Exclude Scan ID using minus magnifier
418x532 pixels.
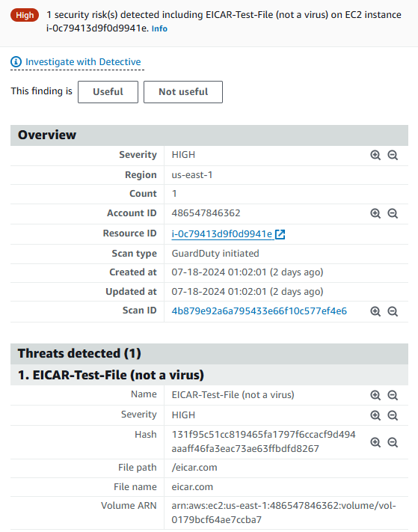pos(393,311)
